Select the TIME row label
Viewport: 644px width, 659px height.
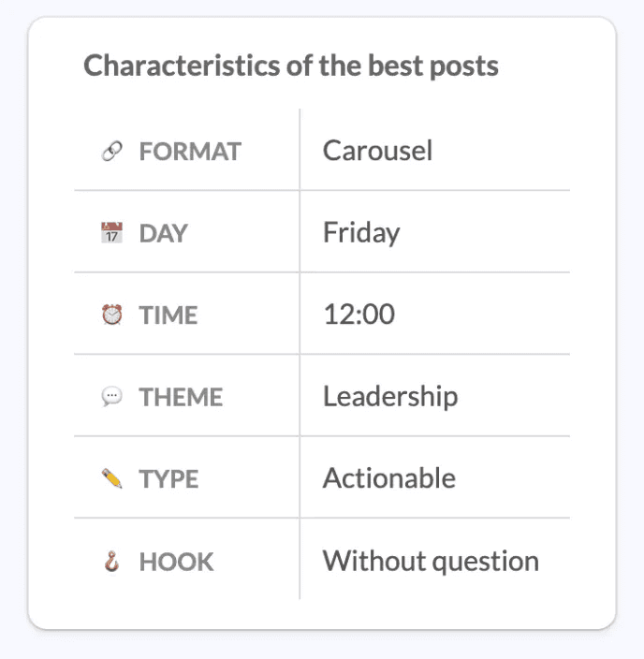point(168,315)
